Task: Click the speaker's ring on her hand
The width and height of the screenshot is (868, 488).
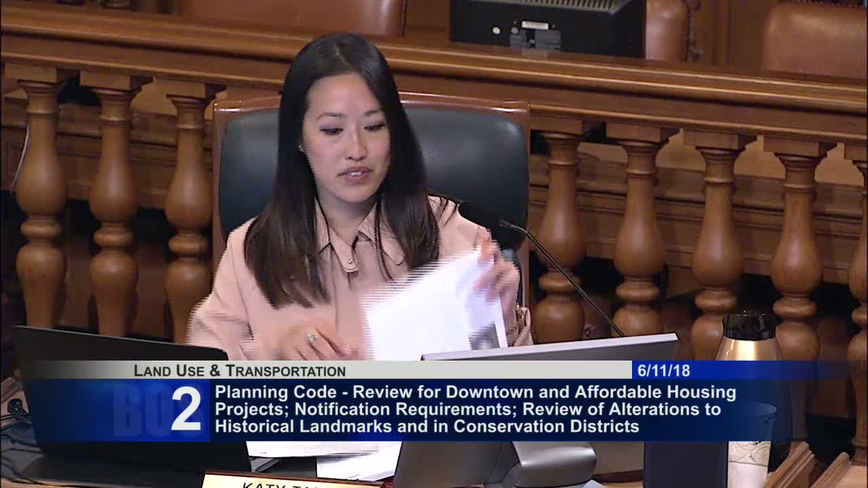Action: [311, 336]
